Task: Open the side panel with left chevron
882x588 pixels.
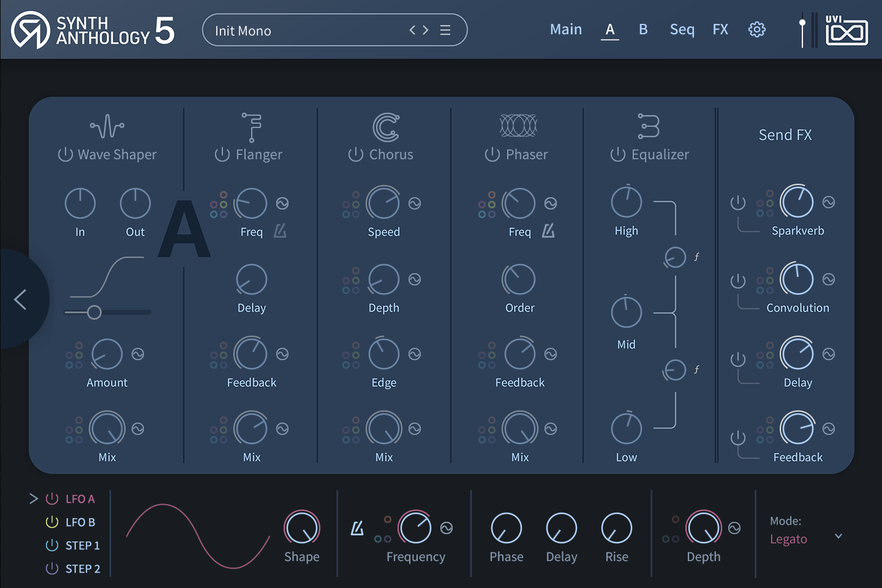Action: coord(20,300)
